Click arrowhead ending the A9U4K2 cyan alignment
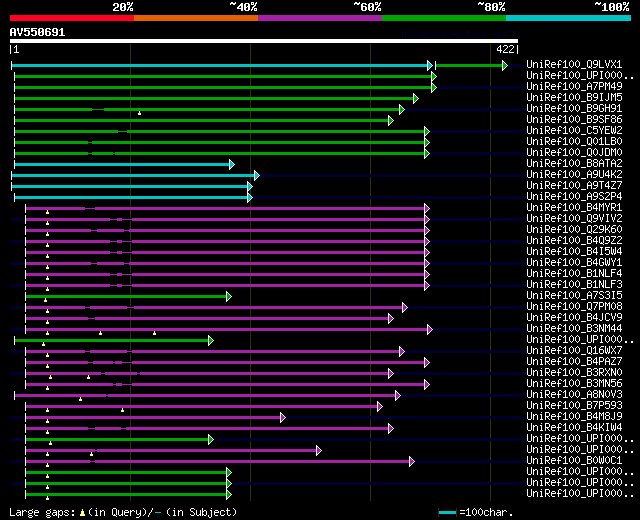Viewport: 640px width, 520px height. click(257, 176)
